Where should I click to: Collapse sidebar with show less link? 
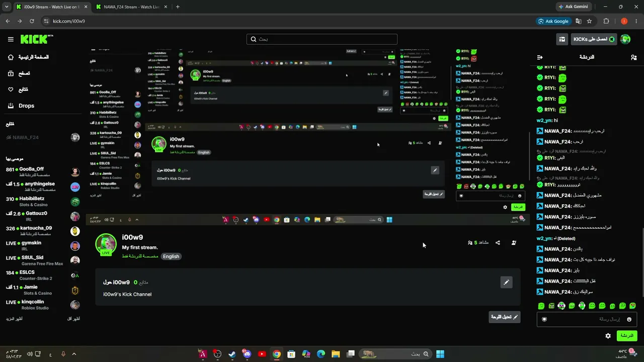(73, 319)
